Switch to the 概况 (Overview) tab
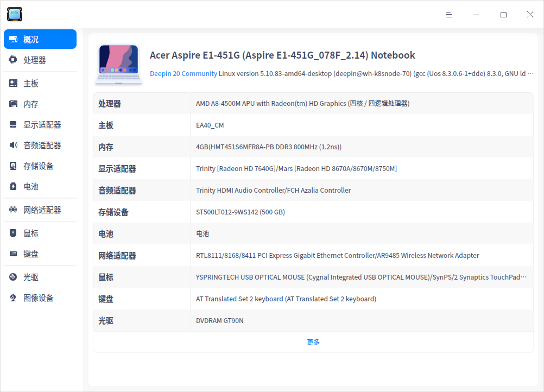Screen dimensions: 544x392 [33, 39]
